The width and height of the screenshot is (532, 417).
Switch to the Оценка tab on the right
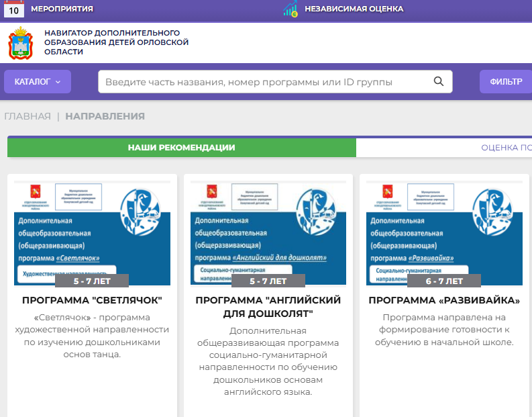507,148
